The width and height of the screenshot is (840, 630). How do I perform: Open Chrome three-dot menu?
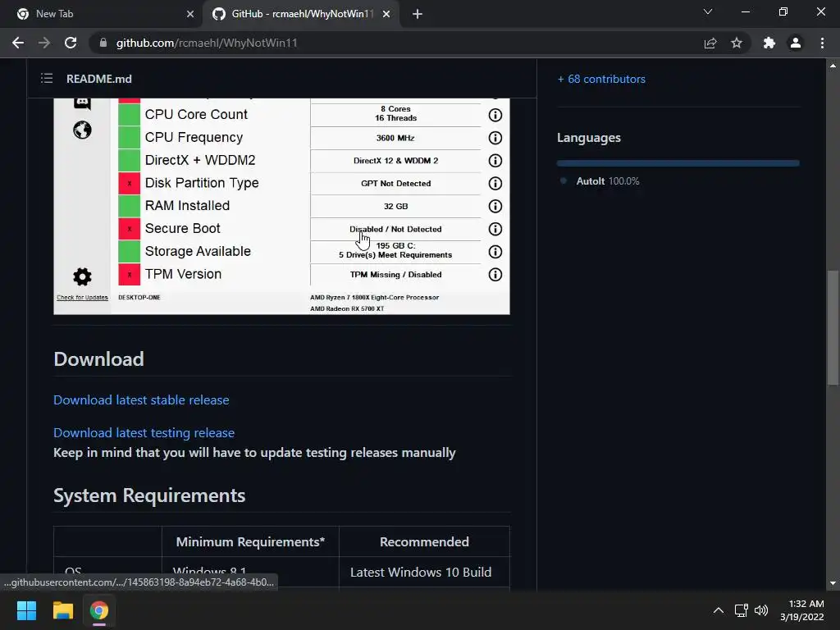(822, 43)
